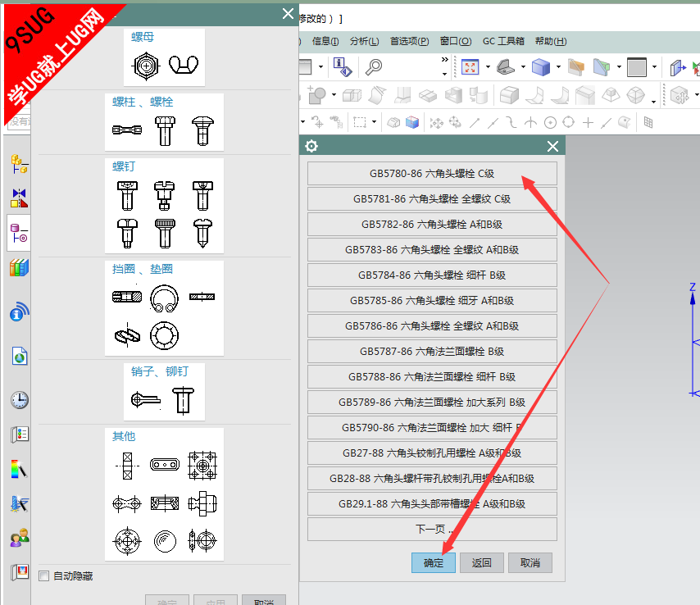Select the spring washer icon under 挡圈、垫圈
The image size is (700, 605).
pyautogui.click(x=127, y=335)
